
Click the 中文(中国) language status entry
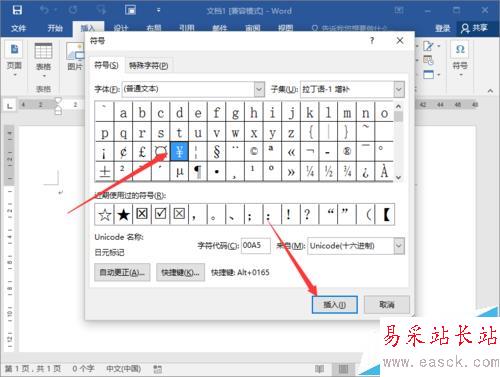(123, 369)
